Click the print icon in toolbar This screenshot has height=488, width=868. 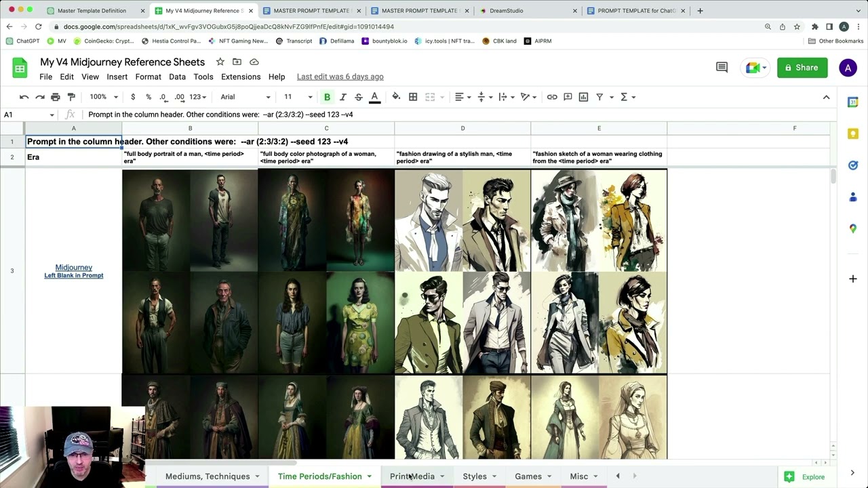[56, 97]
